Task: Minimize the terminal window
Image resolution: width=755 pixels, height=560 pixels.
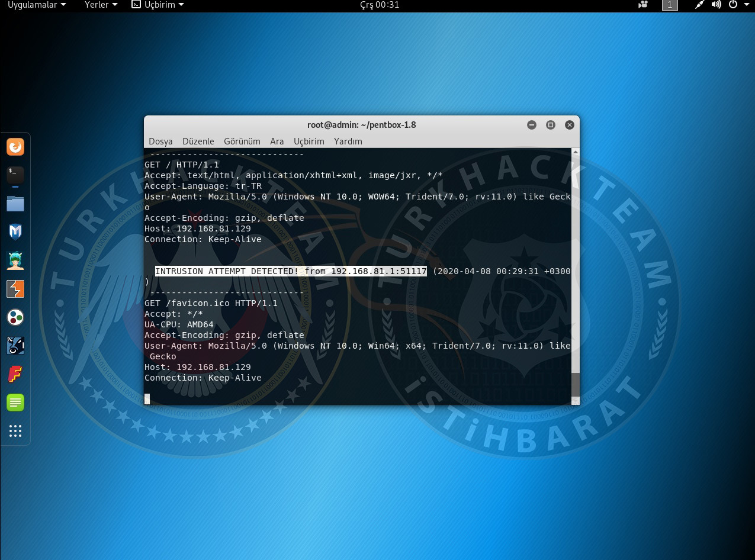Action: [x=532, y=125]
